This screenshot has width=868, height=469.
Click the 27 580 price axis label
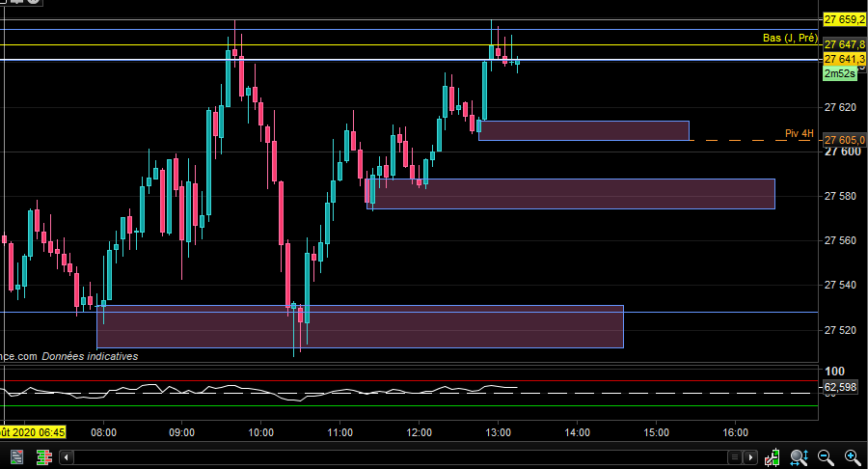840,196
